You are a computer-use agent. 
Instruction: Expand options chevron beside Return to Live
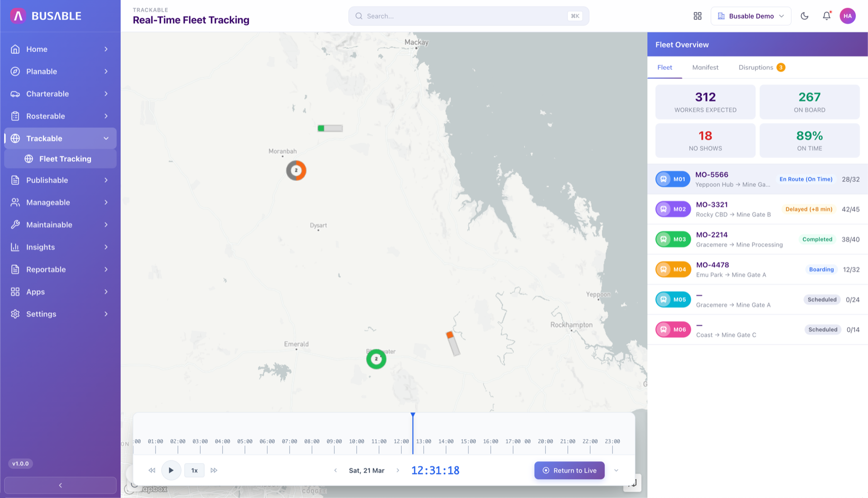click(x=616, y=470)
